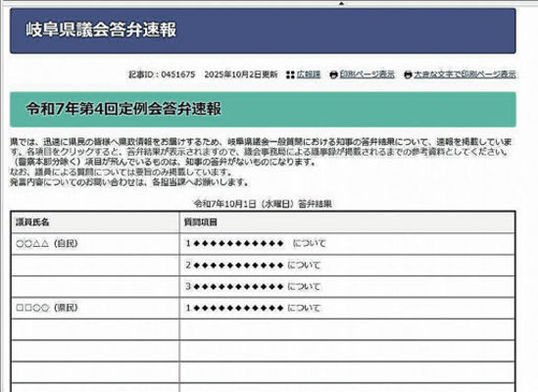The width and height of the screenshot is (538, 392).
Task: Click the 広報課 grid icon
Action: click(290, 74)
